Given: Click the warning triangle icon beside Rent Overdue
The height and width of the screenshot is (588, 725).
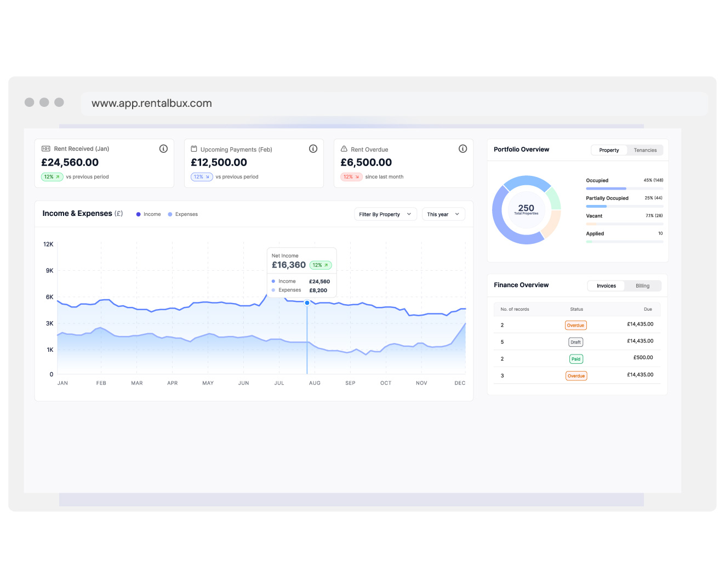Looking at the screenshot, I should pyautogui.click(x=344, y=149).
